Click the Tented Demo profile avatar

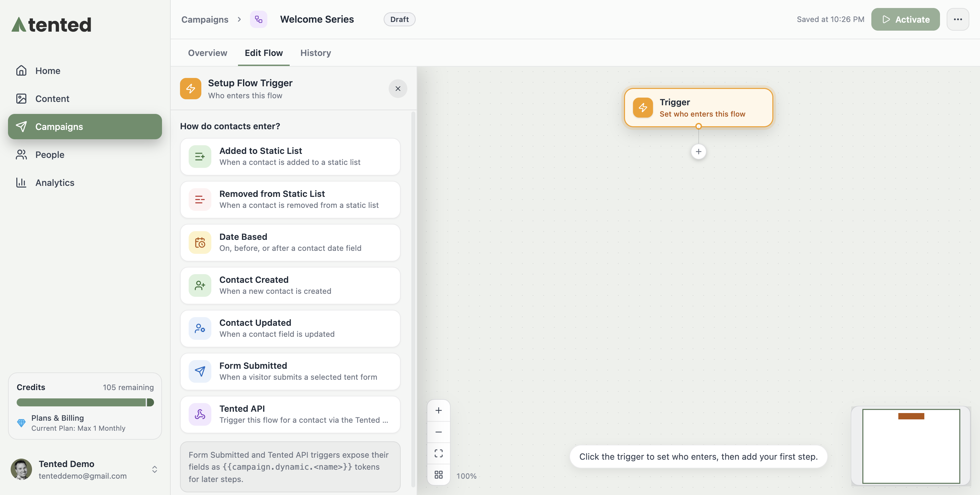click(21, 470)
